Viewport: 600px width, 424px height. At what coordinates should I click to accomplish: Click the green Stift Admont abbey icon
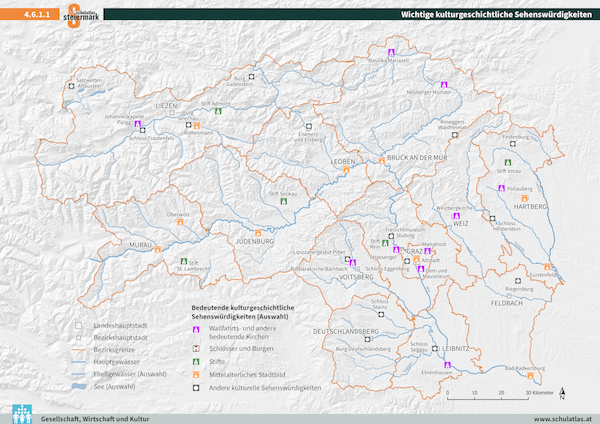[218, 111]
